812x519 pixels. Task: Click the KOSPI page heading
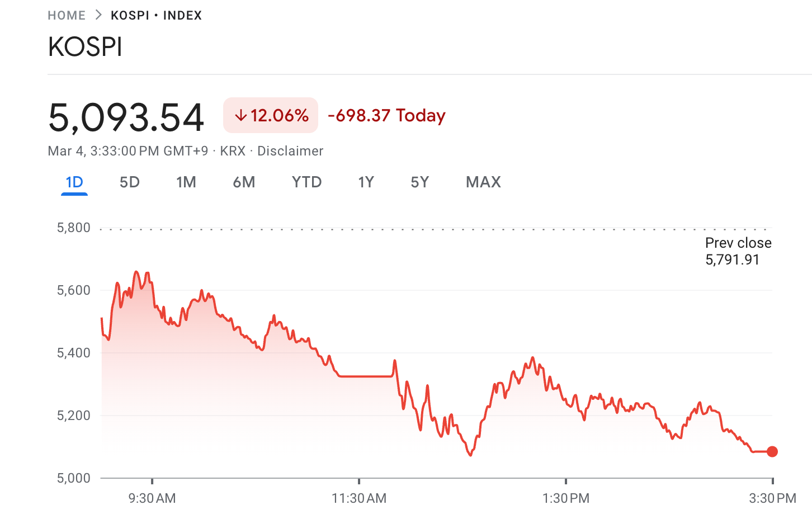coord(85,47)
